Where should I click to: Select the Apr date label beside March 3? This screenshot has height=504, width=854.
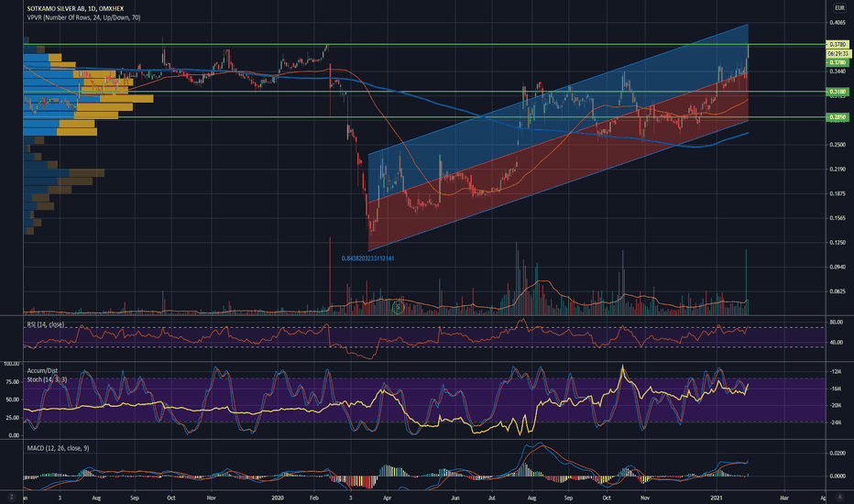click(388, 498)
